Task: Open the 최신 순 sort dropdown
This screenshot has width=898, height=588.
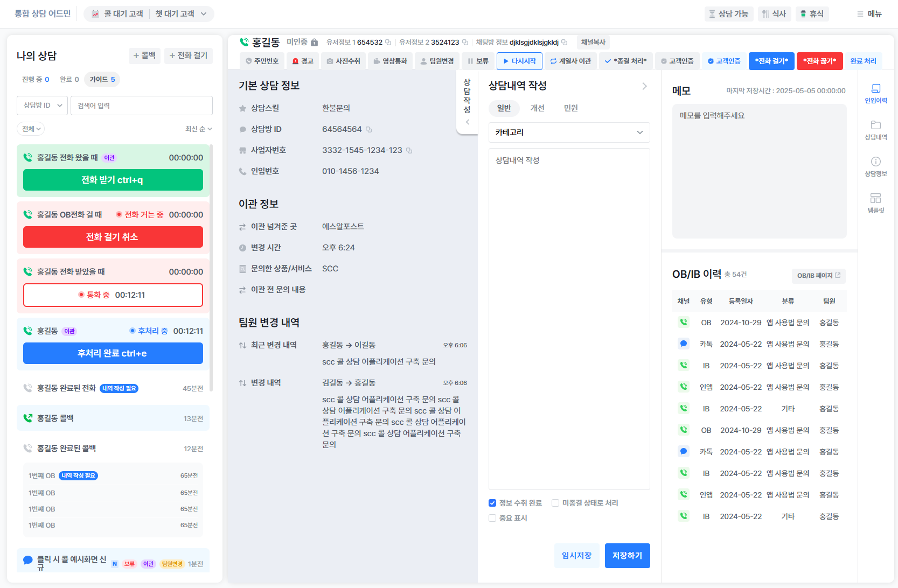Action: point(198,129)
